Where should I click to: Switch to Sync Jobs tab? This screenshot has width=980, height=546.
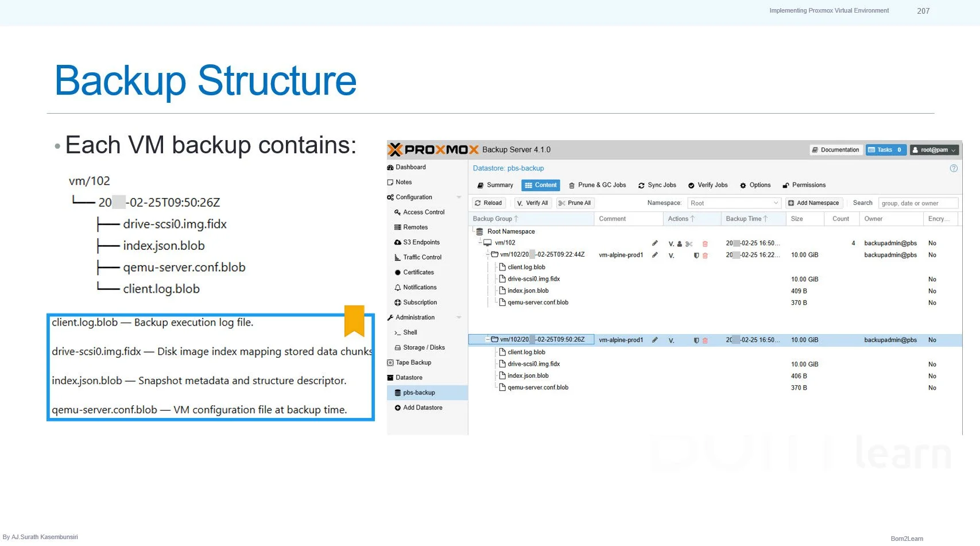click(x=657, y=185)
